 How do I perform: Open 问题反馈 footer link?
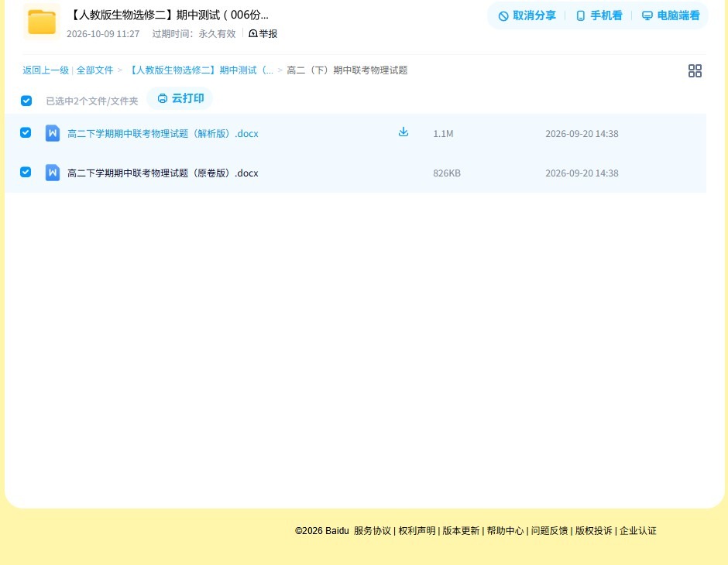pyautogui.click(x=550, y=531)
